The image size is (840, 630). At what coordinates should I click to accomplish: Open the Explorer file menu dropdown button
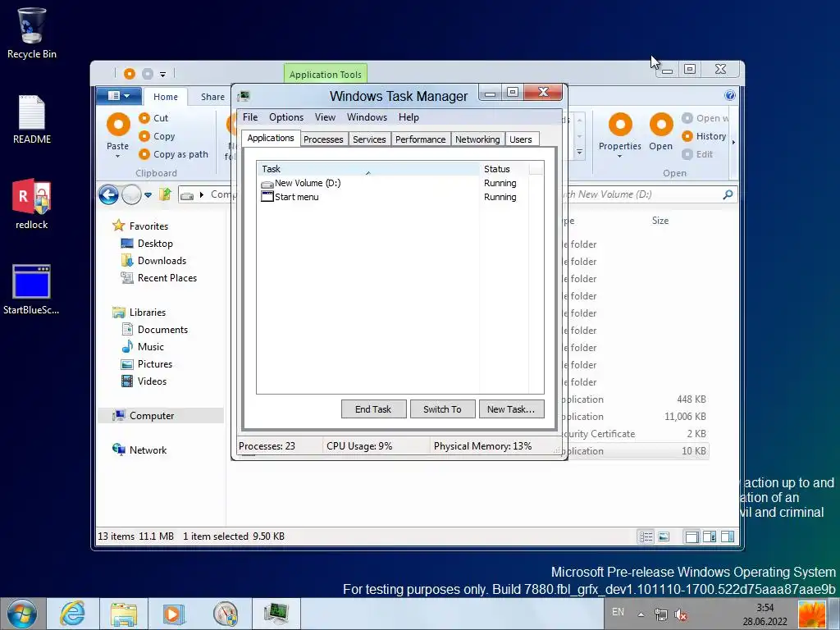tap(119, 96)
